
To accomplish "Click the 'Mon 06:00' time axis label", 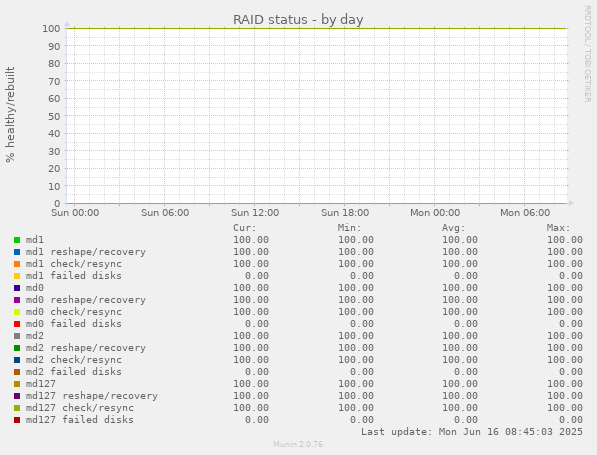I will pos(525,212).
